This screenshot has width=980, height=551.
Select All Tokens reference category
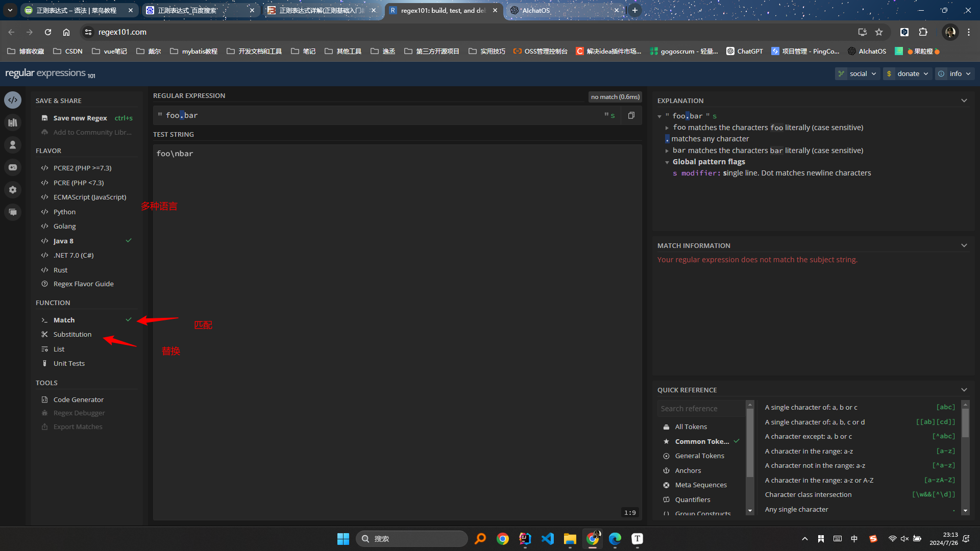coord(691,427)
